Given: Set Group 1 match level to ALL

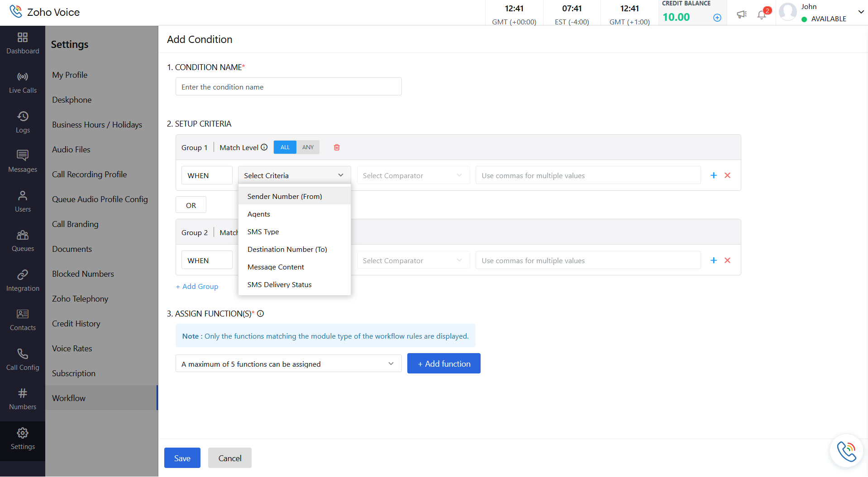Looking at the screenshot, I should [285, 147].
